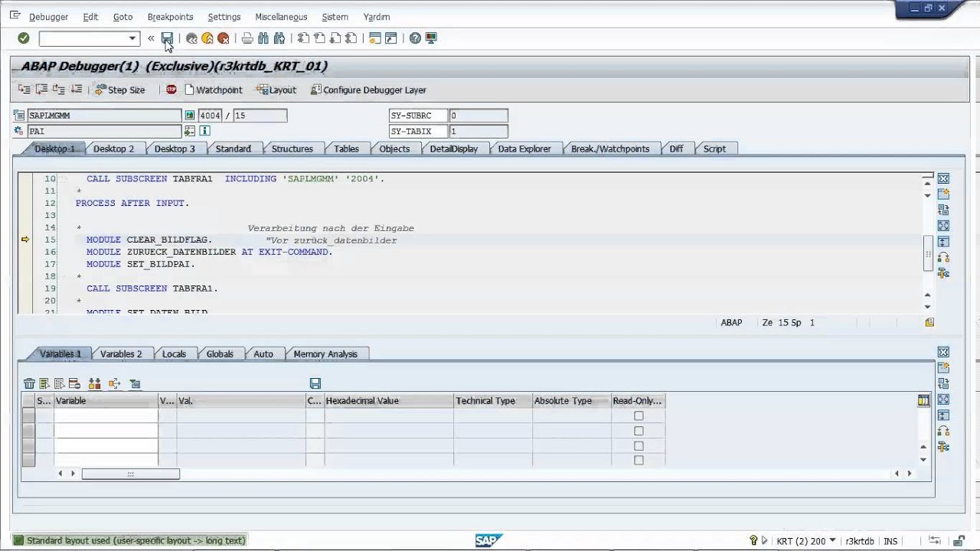
Task: Click the Maximize Tool icon beside source code
Action: point(943,226)
